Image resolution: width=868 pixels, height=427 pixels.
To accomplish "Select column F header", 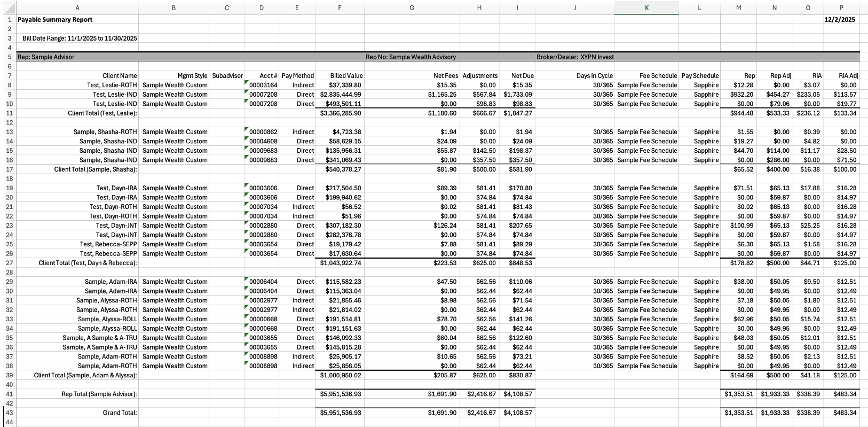I will point(340,7).
